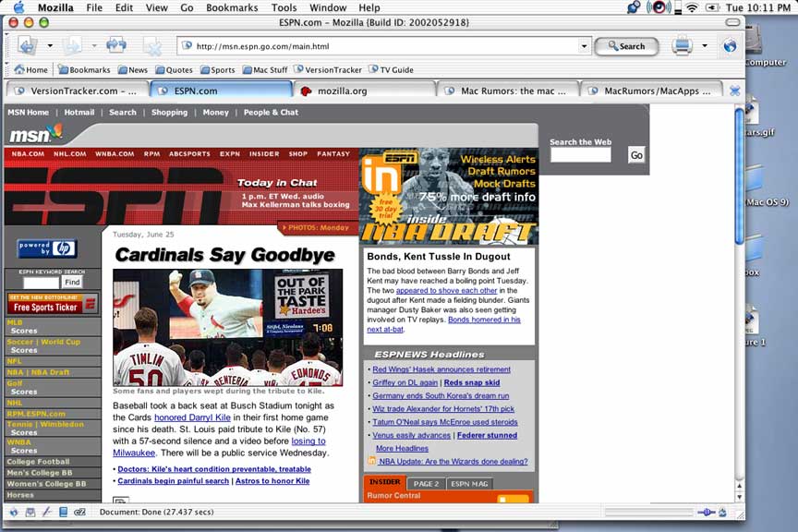Click the IRC Chat icon in status bar
Image resolution: width=798 pixels, height=532 pixels.
[x=80, y=513]
